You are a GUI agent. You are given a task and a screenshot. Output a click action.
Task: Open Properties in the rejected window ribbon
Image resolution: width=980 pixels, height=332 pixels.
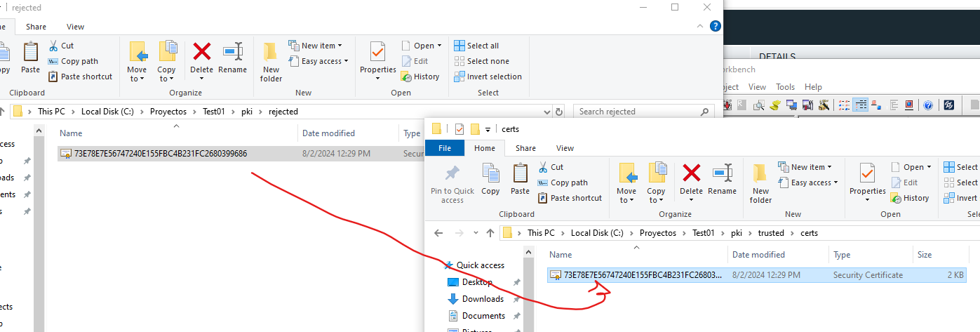coord(378,62)
